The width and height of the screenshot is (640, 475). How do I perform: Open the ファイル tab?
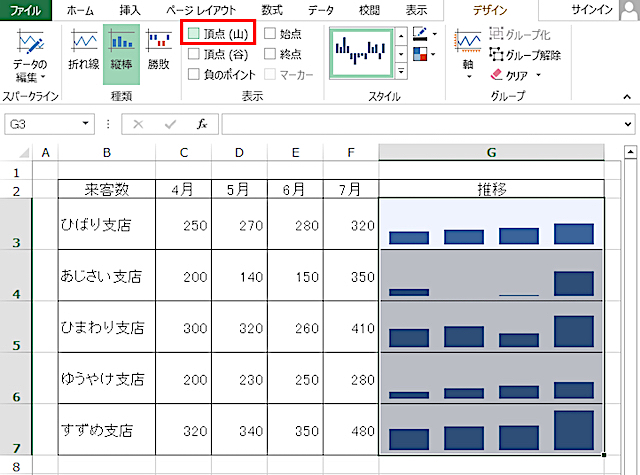[25, 10]
